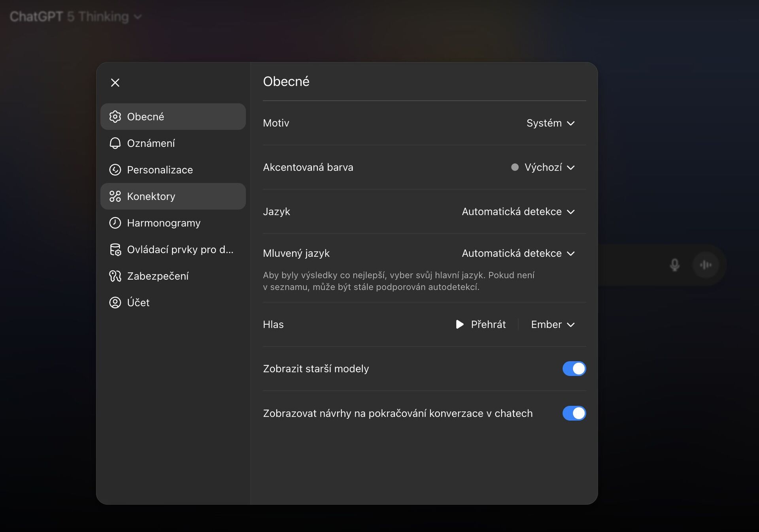Image resolution: width=759 pixels, height=532 pixels.
Task: Click the microphone dictation icon
Action: click(x=674, y=265)
